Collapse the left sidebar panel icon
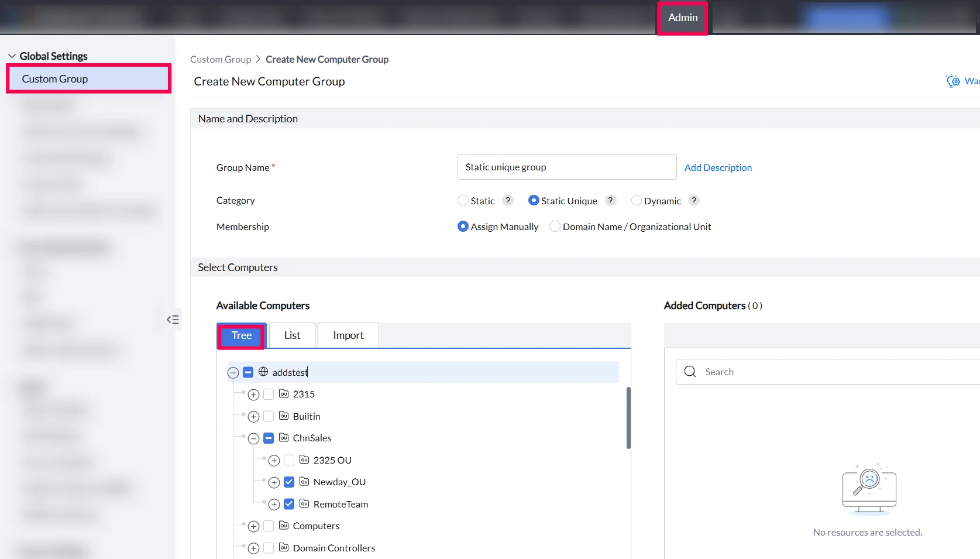Screen dimensions: 980x559 pos(173,320)
